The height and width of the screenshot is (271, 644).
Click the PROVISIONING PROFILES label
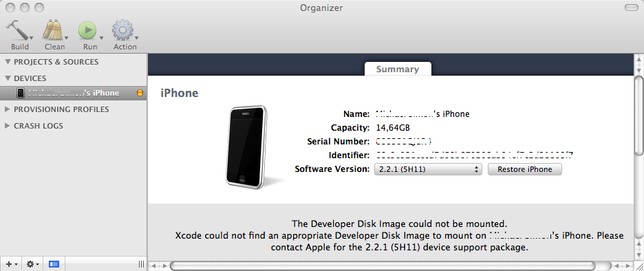point(62,109)
